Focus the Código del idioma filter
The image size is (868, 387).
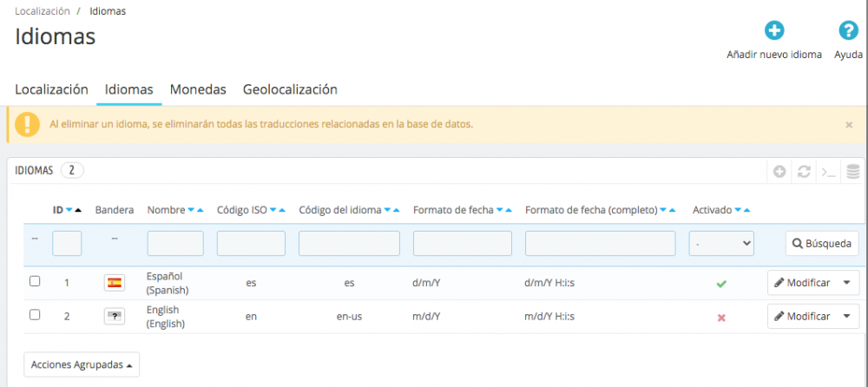coord(349,244)
